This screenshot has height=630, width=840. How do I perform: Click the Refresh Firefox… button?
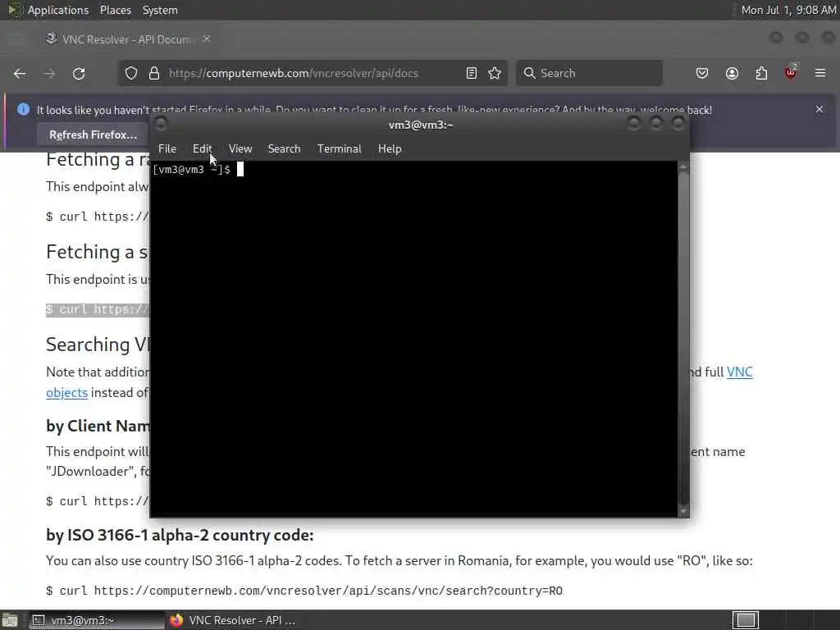[x=93, y=135]
